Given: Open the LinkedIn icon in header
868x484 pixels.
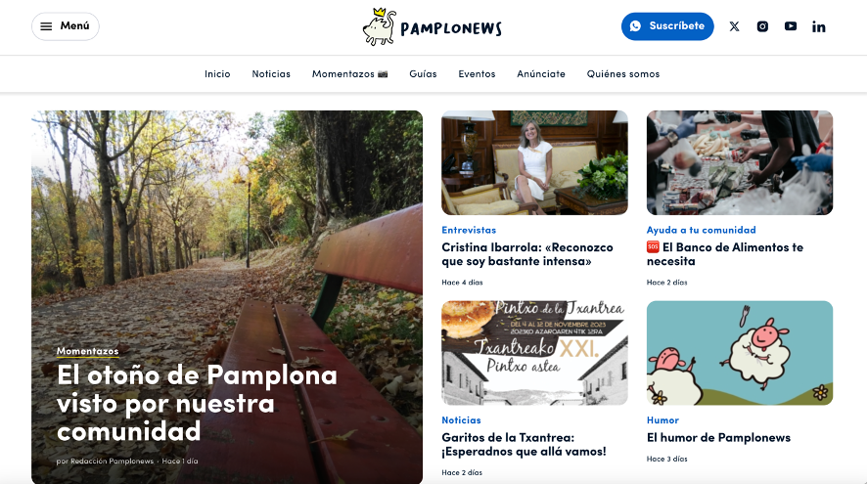Looking at the screenshot, I should click(819, 26).
